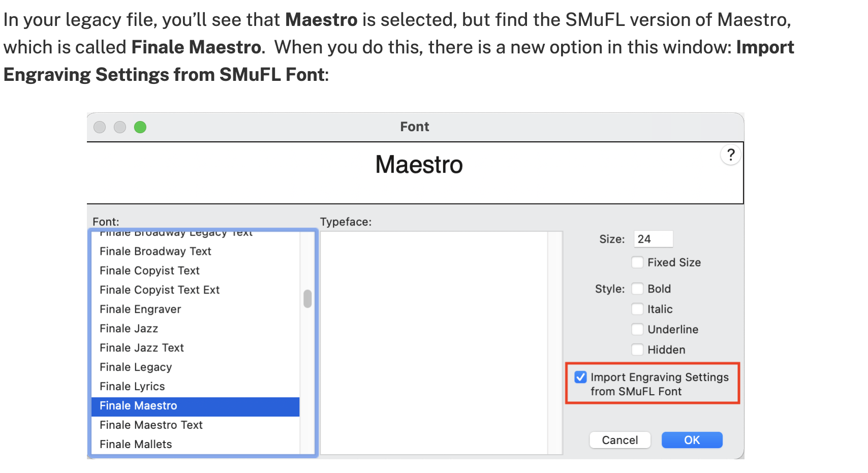Choose Finale Maestro Text font
The height and width of the screenshot is (473, 868).
click(151, 425)
